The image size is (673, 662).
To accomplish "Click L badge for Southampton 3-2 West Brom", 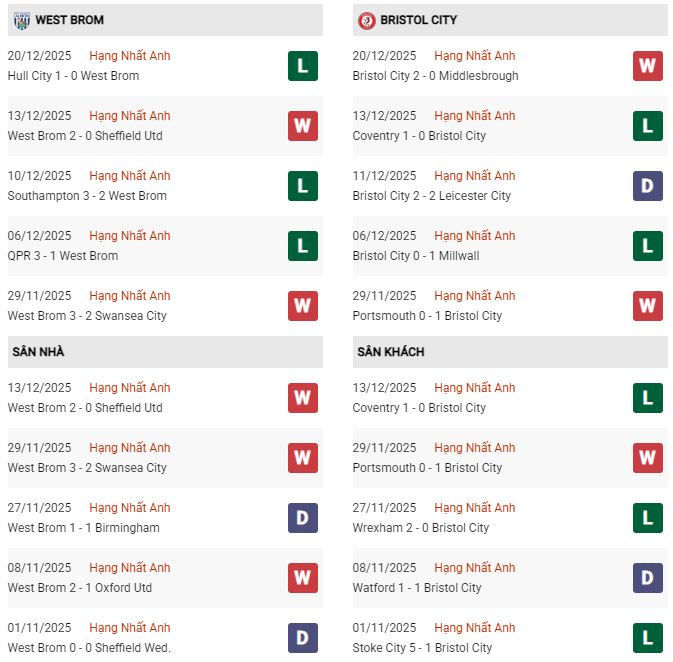I will (x=303, y=186).
